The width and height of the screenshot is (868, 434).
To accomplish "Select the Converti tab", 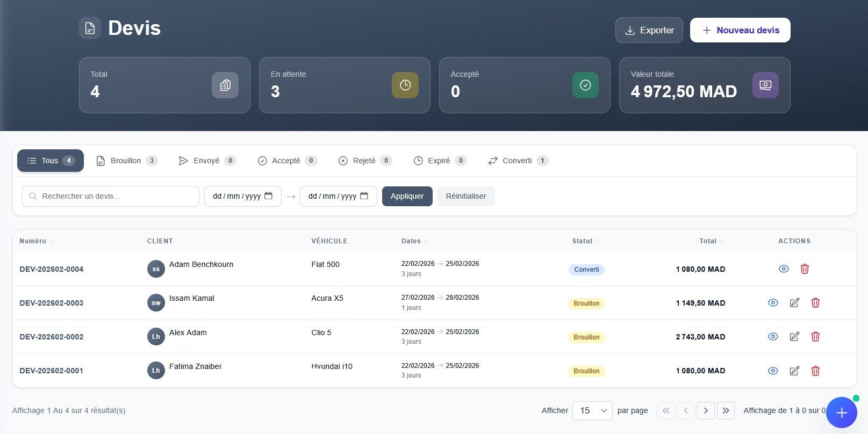I will [x=518, y=161].
